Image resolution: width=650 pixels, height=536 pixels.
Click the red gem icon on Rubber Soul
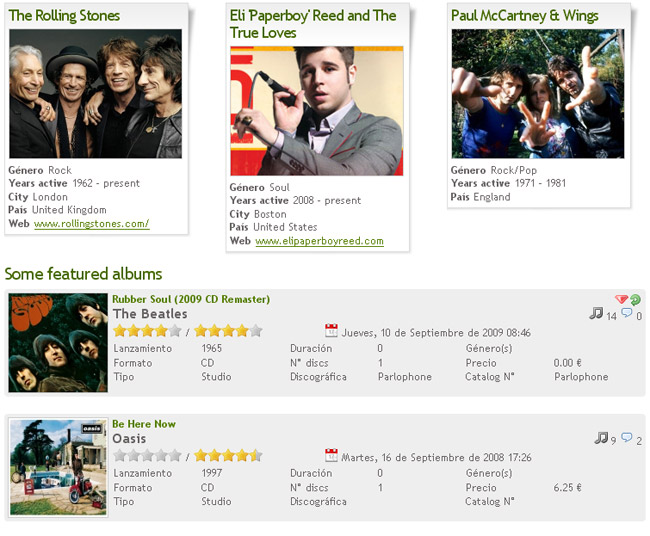point(621,300)
